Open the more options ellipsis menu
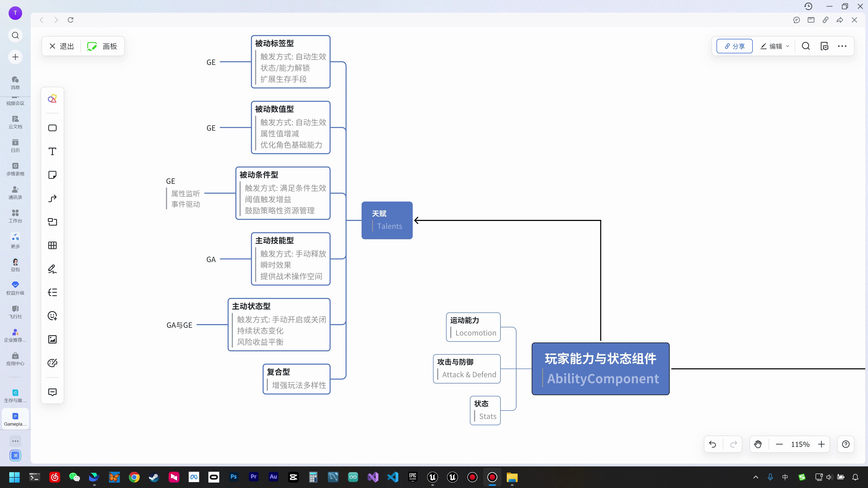 842,46
